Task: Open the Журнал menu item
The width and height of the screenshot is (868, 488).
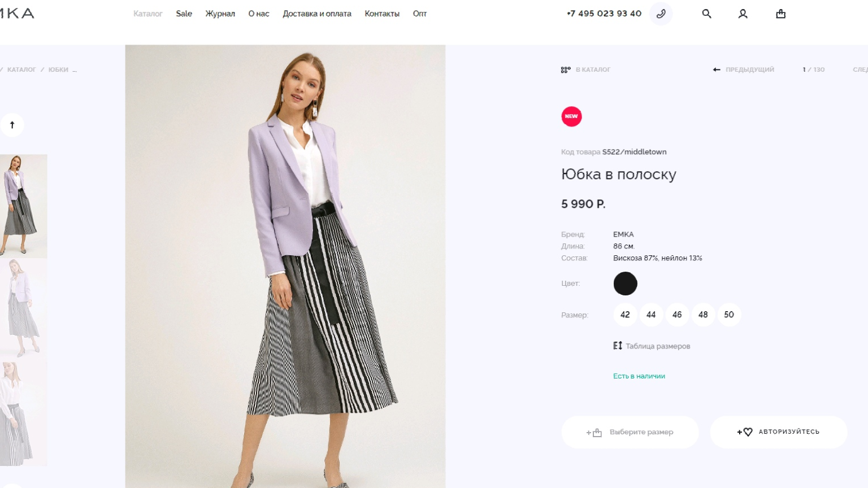Action: (x=220, y=14)
